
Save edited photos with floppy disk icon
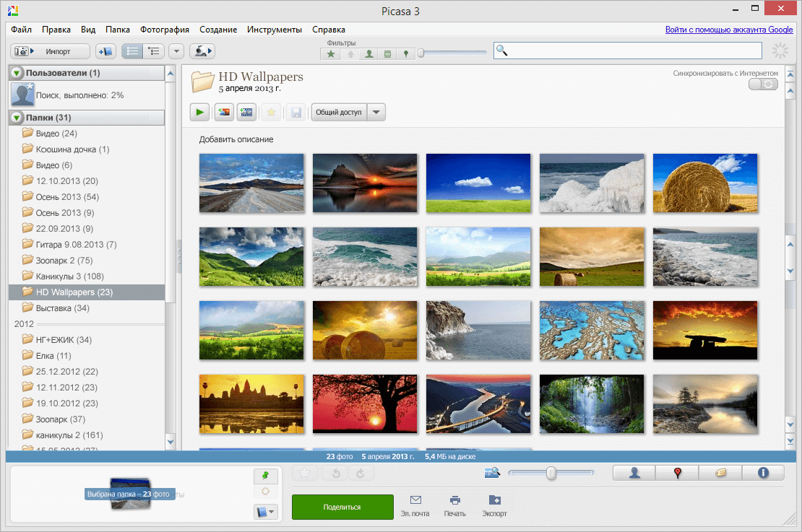(296, 112)
